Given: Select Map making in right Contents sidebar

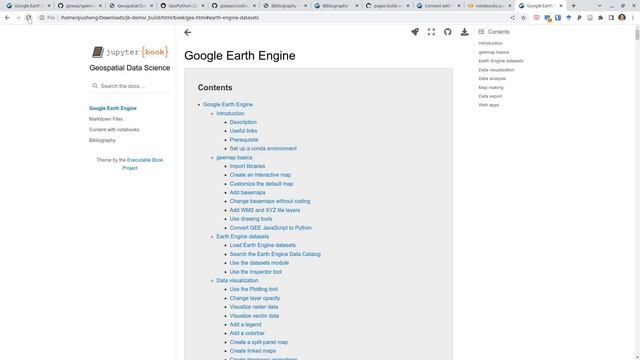Looking at the screenshot, I should pyautogui.click(x=491, y=87).
